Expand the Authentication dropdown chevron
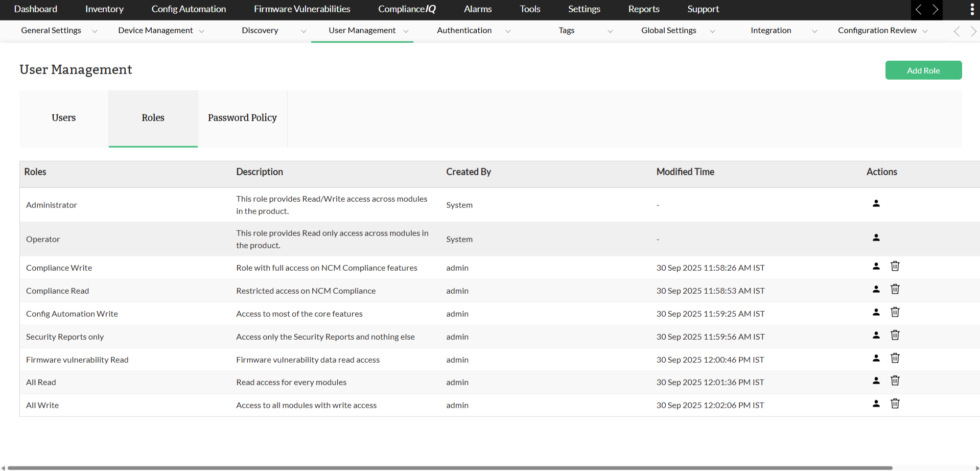The height and width of the screenshot is (471, 980). pyautogui.click(x=508, y=31)
